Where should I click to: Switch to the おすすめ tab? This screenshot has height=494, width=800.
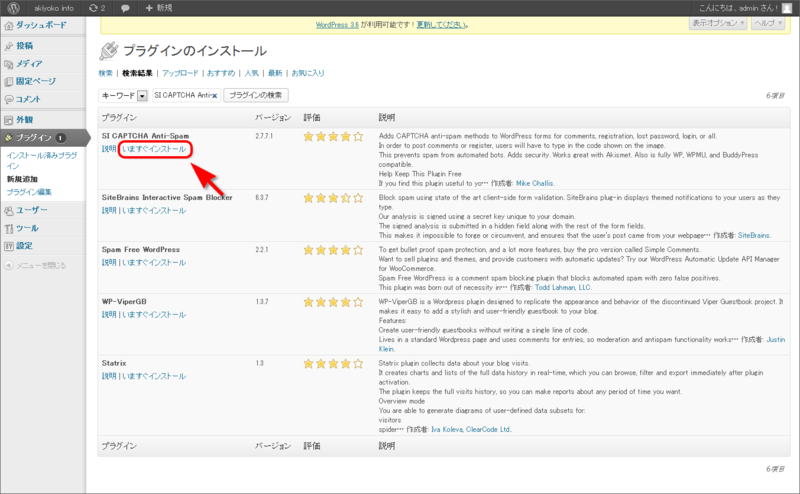221,73
